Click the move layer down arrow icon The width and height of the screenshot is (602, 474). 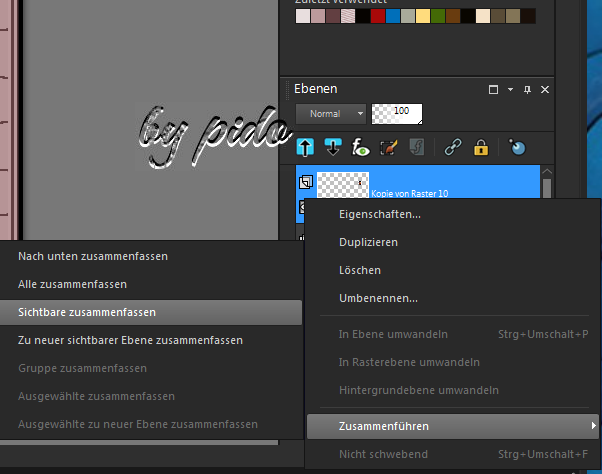click(334, 148)
